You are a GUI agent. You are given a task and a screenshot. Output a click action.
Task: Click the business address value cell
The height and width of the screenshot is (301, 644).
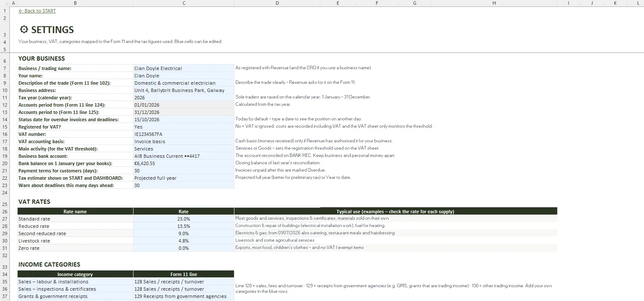point(184,90)
